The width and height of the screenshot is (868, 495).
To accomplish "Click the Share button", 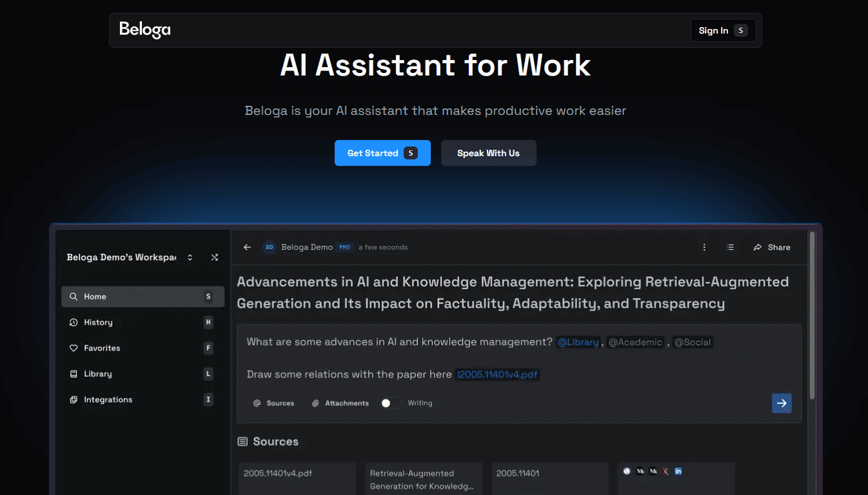I will (x=772, y=247).
